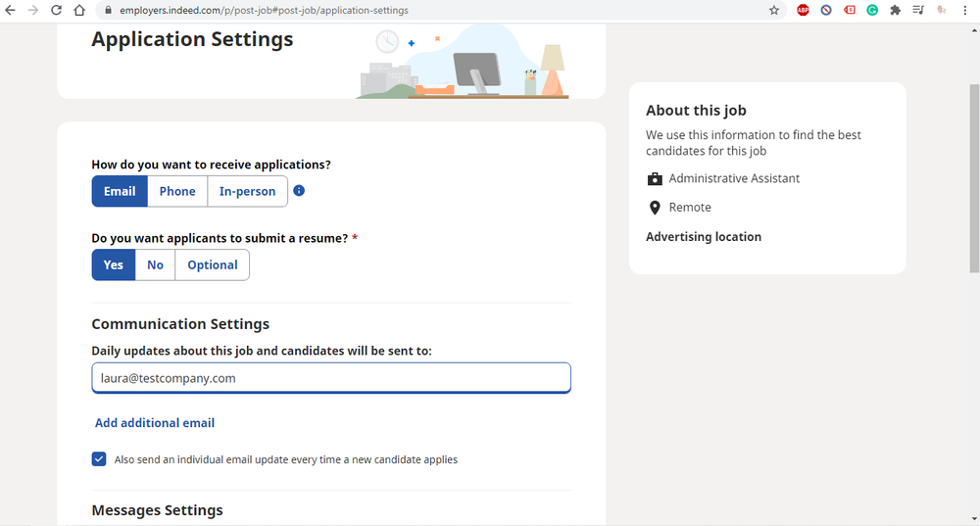
Task: Click the Communication Settings heading
Action: [x=180, y=323]
